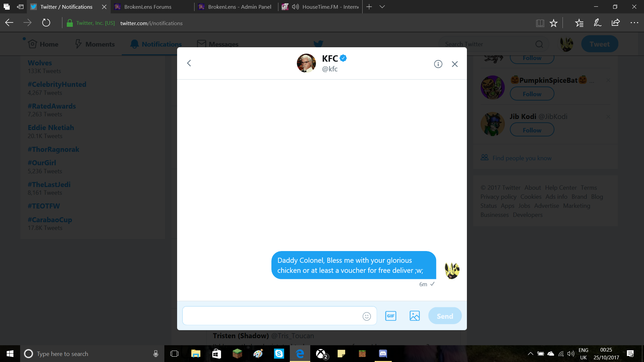Click the @kfc handle

pos(330,69)
